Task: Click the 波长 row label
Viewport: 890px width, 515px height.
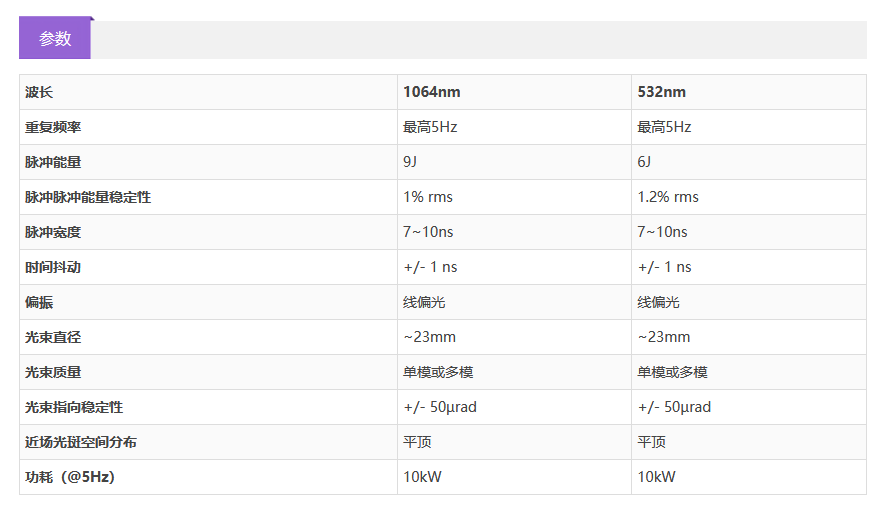Action: pos(39,92)
